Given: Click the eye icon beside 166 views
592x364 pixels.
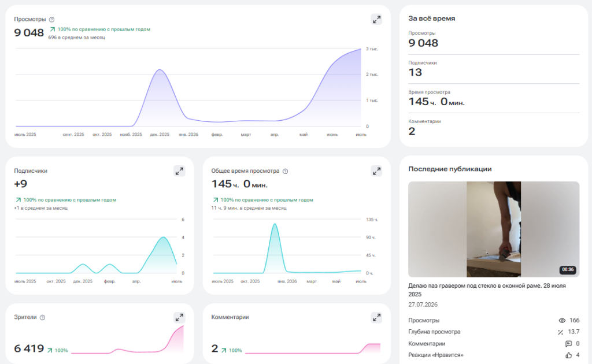Looking at the screenshot, I should click(562, 320).
